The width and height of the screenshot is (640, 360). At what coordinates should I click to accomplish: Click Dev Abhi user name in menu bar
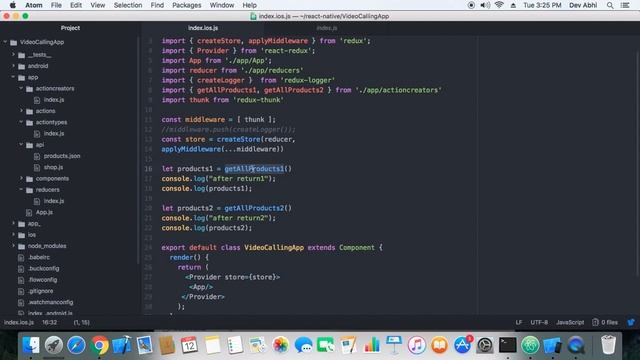click(583, 5)
